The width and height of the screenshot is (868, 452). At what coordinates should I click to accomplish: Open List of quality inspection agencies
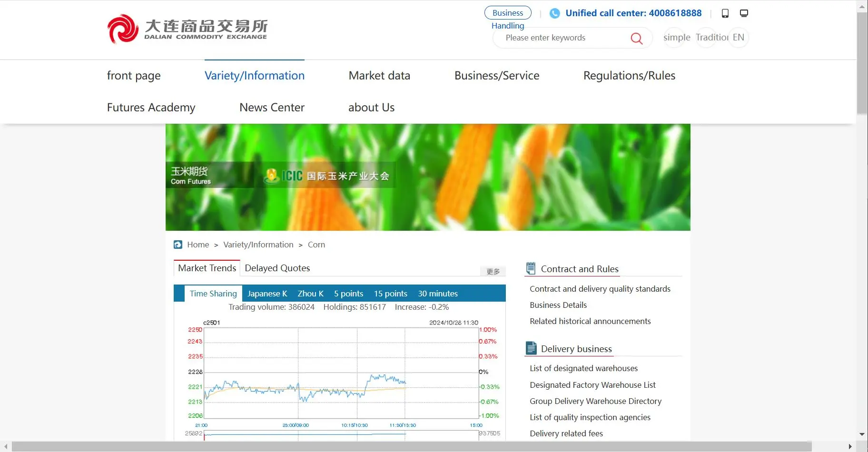click(x=590, y=417)
